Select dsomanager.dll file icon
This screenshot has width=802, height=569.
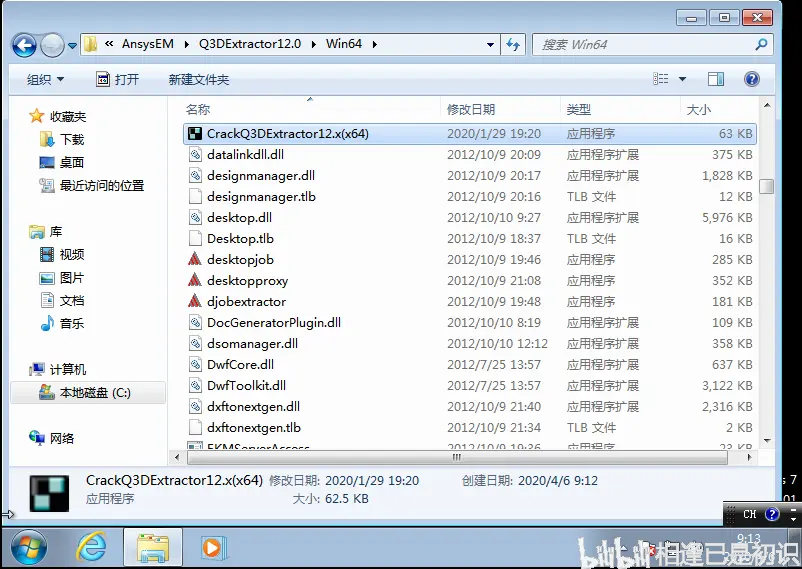coord(195,343)
